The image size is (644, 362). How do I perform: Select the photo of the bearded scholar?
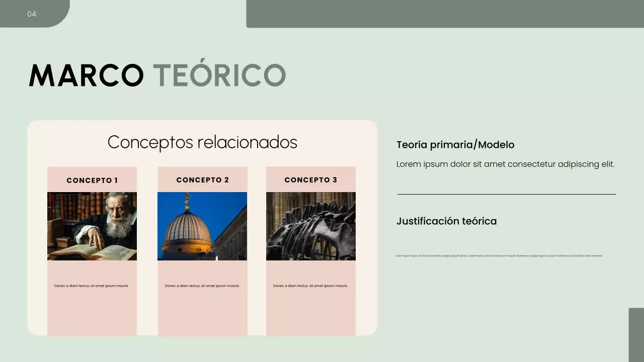92,226
